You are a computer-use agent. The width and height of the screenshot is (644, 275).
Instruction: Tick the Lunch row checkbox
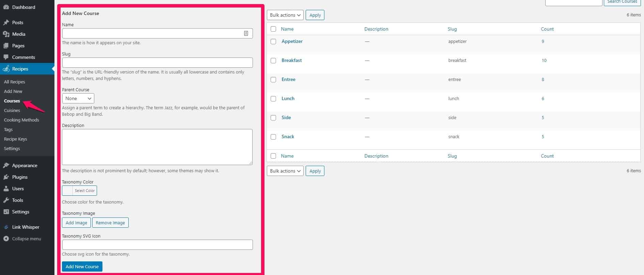273,99
